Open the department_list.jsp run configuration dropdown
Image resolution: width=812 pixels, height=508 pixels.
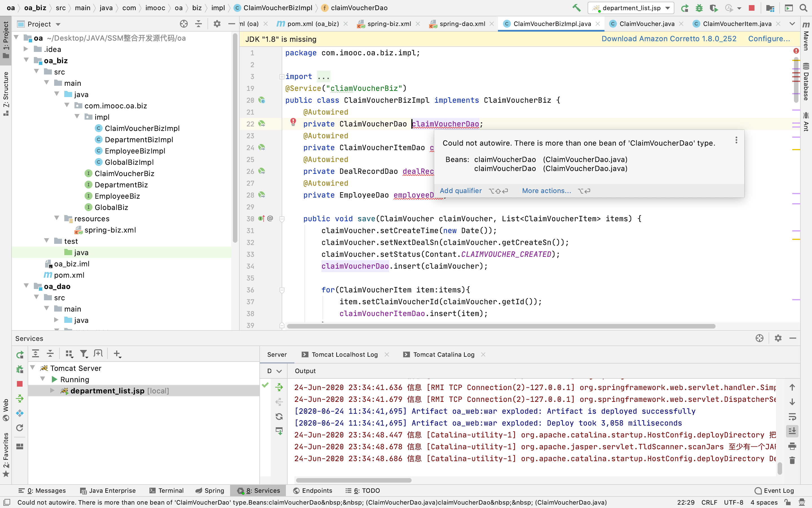pos(631,8)
